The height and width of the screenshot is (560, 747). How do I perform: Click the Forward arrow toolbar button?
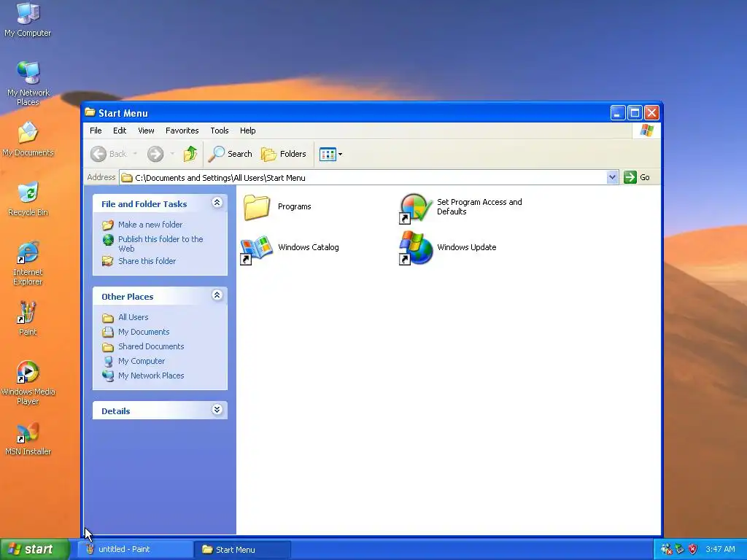(155, 154)
